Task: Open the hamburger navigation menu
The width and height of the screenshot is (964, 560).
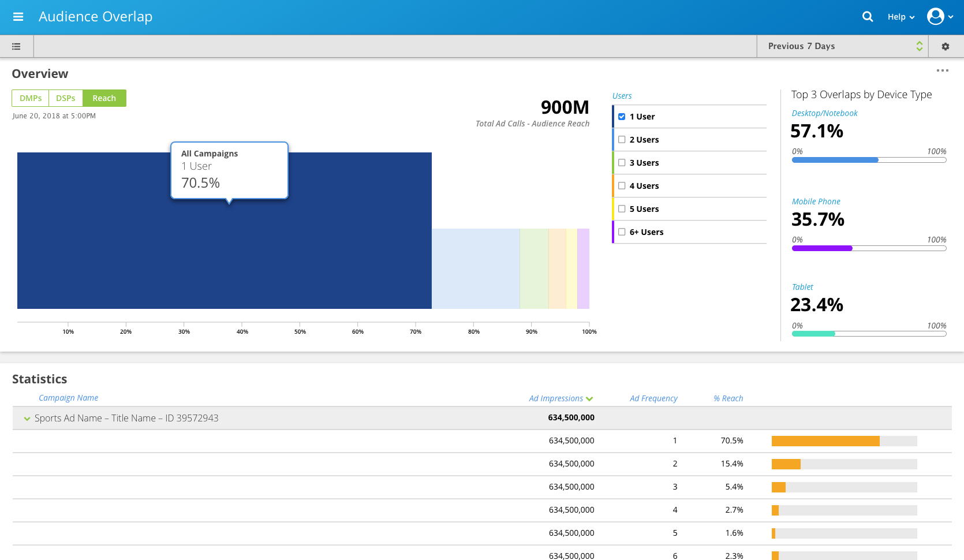Action: tap(18, 17)
